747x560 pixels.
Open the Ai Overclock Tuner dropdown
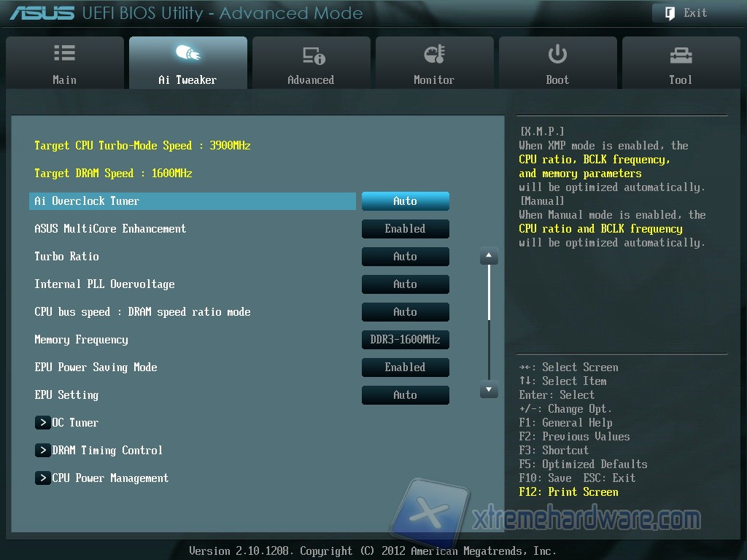(405, 201)
